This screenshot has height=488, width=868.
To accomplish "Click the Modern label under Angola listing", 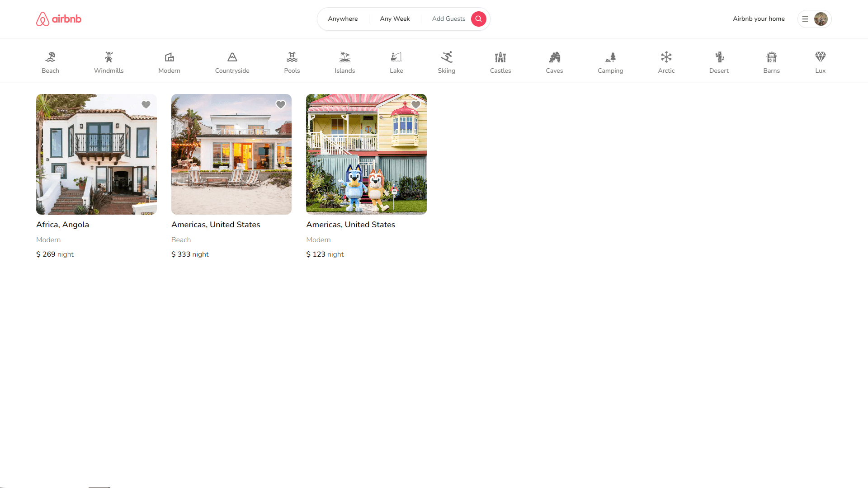I will pyautogui.click(x=48, y=240).
